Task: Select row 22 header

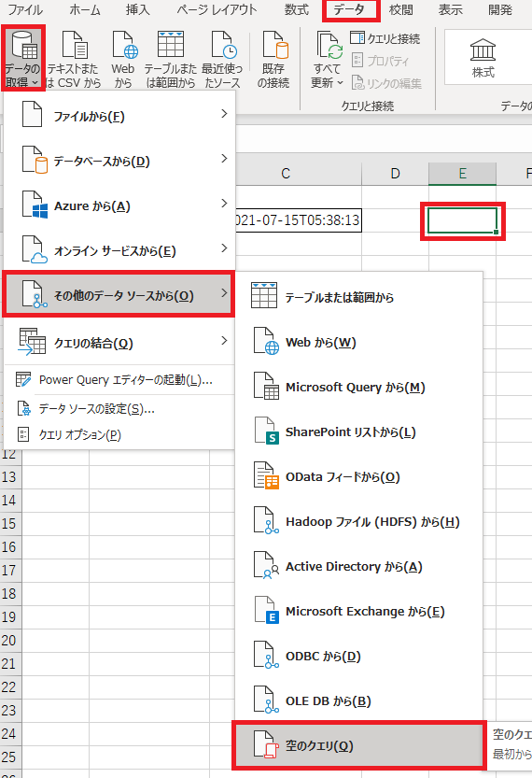Action: click(x=9, y=686)
